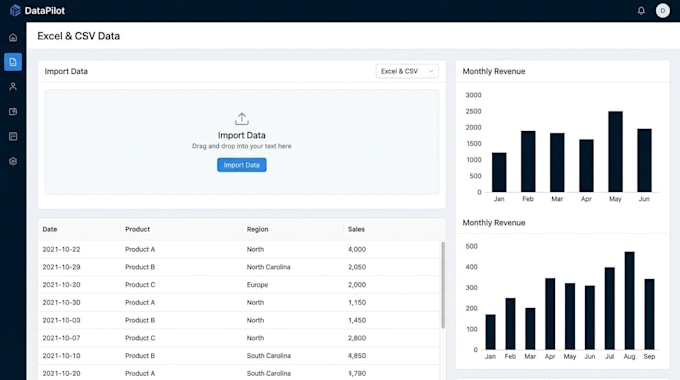The image size is (680, 380).
Task: Click the DataPilot brand name
Action: pos(45,10)
